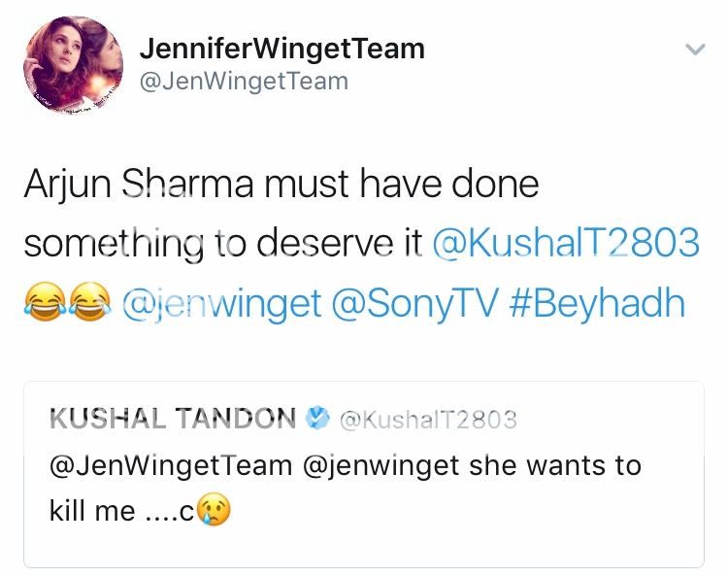Click the 'Arjun Sharma must have done' text

tap(281, 184)
